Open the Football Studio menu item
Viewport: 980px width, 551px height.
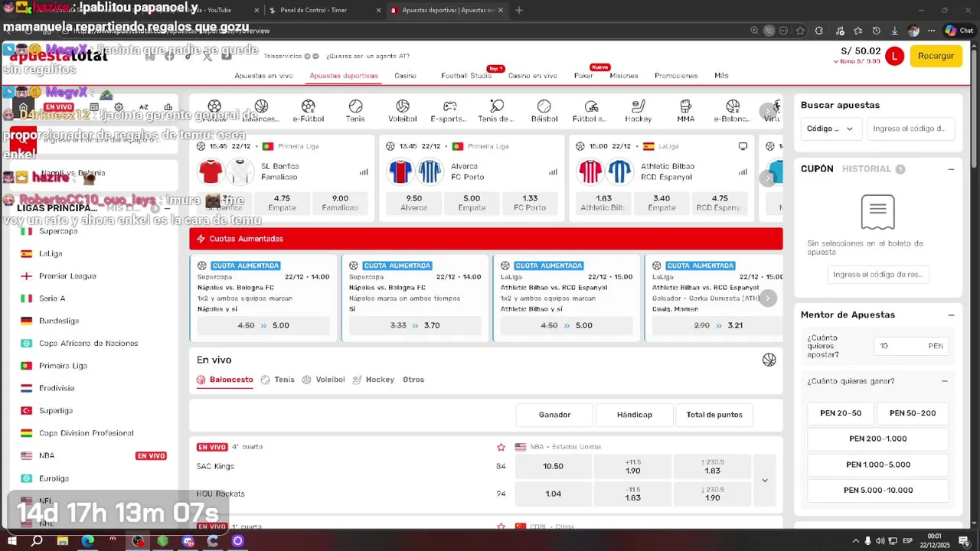(466, 76)
